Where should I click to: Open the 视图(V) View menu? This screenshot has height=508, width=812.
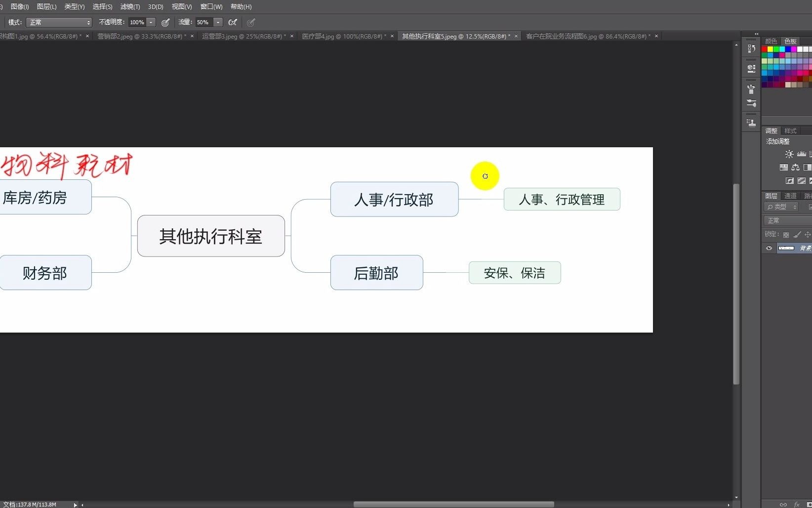(x=182, y=6)
